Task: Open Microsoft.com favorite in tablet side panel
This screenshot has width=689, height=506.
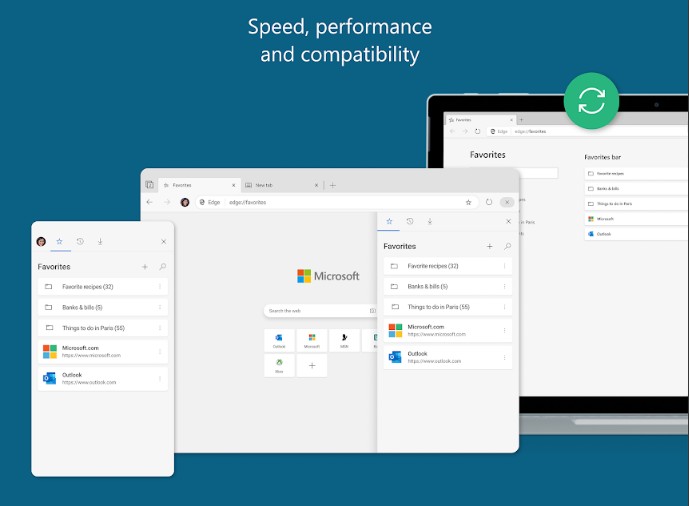Action: click(x=448, y=330)
